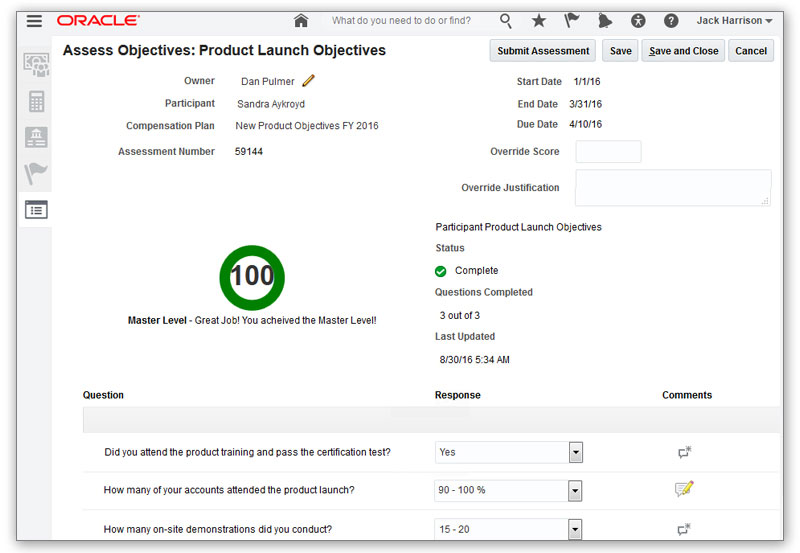Viewport: 800px width, 553px height.
Task: Expand on-site demonstrations response dropdown
Action: pyautogui.click(x=575, y=528)
